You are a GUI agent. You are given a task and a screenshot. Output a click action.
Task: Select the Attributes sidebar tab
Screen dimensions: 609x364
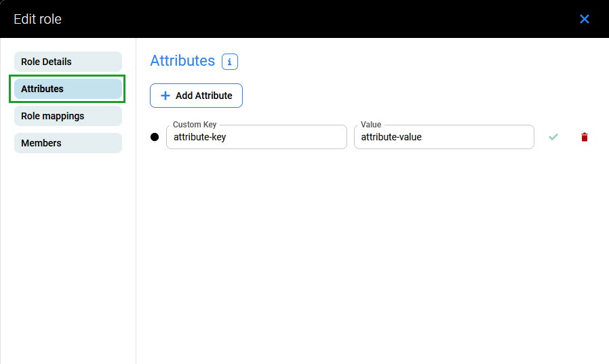coord(68,89)
